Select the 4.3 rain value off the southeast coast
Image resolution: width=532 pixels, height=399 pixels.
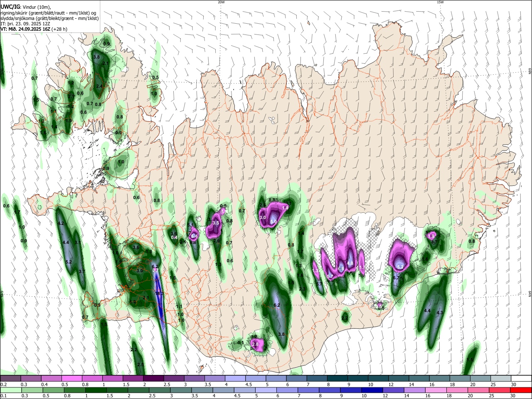click(x=440, y=312)
